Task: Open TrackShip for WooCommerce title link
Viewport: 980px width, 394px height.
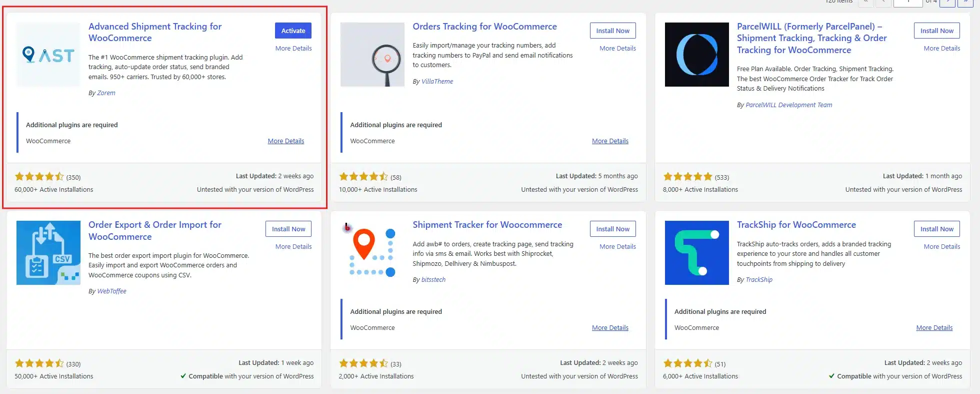Action: click(x=796, y=225)
